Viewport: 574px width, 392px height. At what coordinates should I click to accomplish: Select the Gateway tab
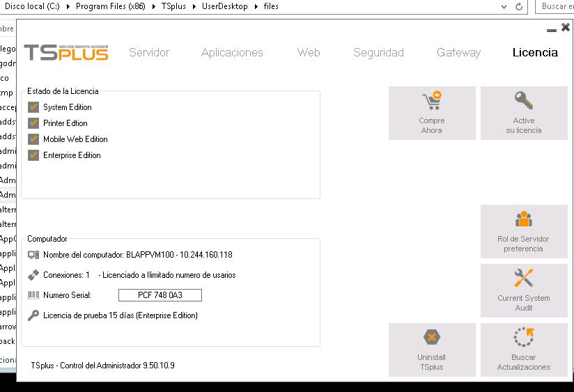pyautogui.click(x=458, y=53)
